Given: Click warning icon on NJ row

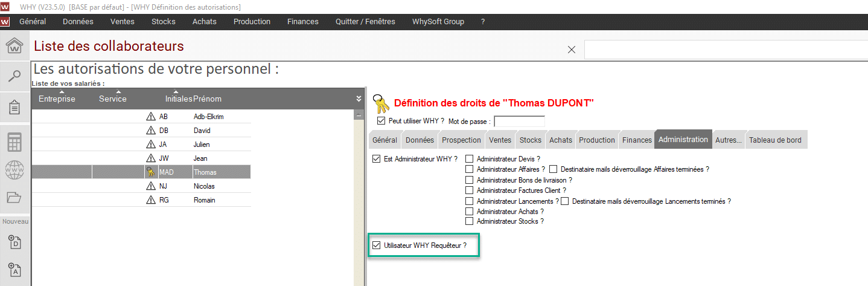Looking at the screenshot, I should 151,186.
